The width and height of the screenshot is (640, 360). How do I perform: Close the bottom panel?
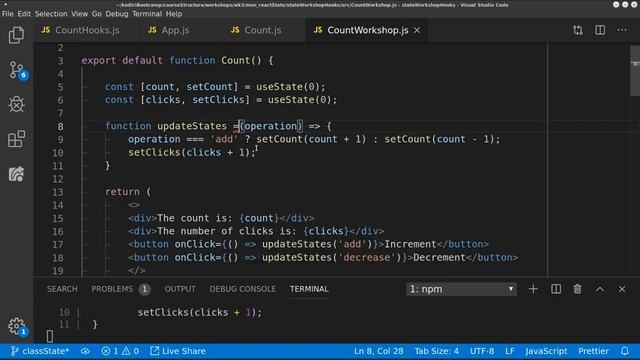pyautogui.click(x=622, y=289)
